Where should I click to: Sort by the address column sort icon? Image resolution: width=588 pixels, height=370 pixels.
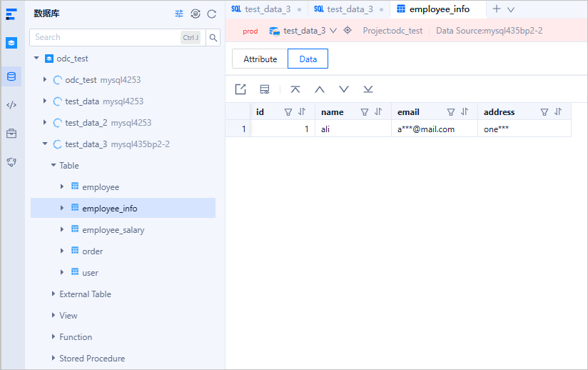pos(558,112)
